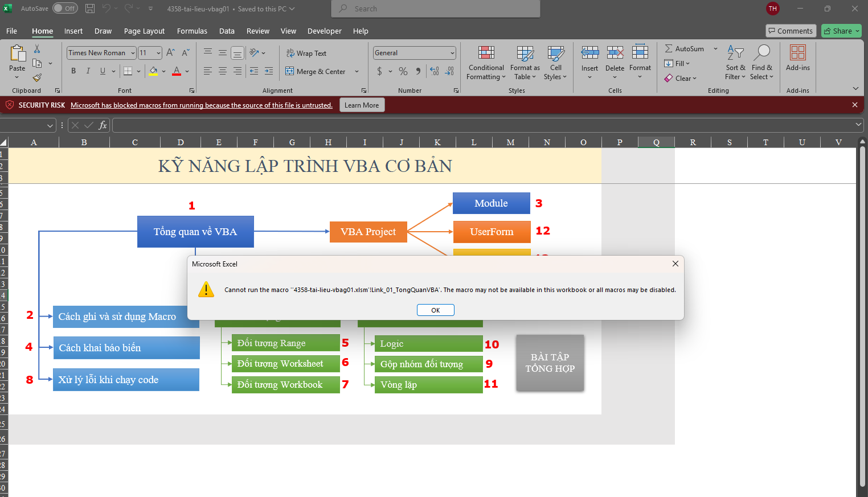Toggle Bold formatting
This screenshot has height=497, width=868.
pyautogui.click(x=73, y=71)
